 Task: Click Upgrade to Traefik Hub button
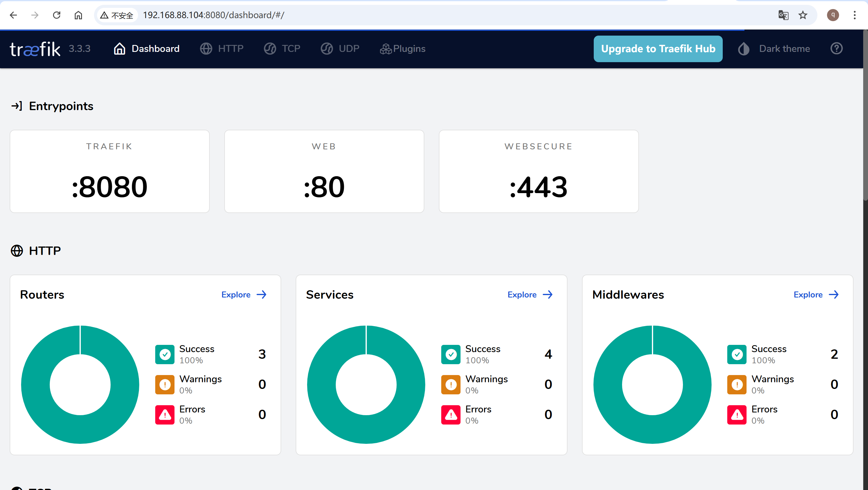coord(658,49)
